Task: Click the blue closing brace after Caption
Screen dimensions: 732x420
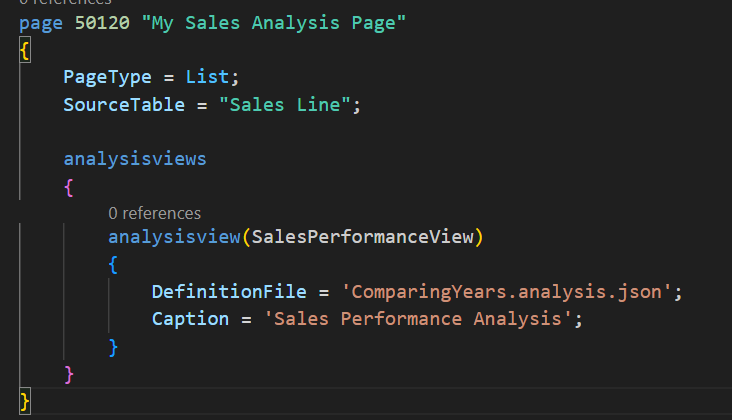Action: coord(113,346)
